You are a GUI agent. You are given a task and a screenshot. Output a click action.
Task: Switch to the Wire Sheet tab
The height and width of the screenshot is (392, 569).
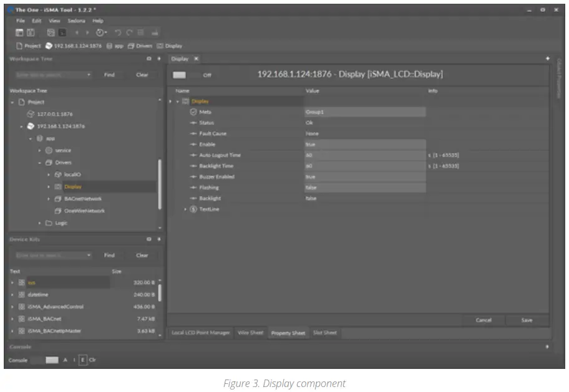(250, 333)
